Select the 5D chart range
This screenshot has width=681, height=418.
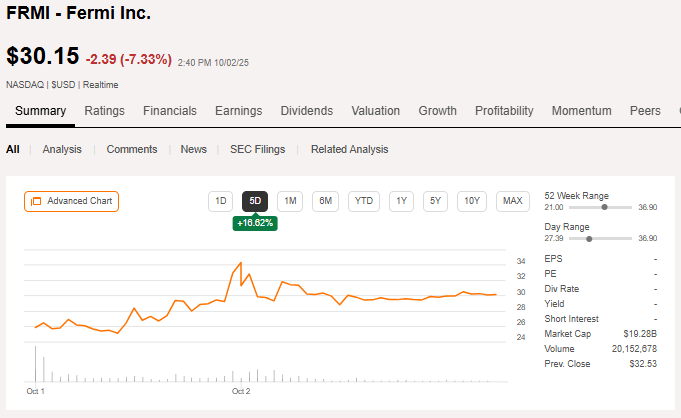click(255, 201)
